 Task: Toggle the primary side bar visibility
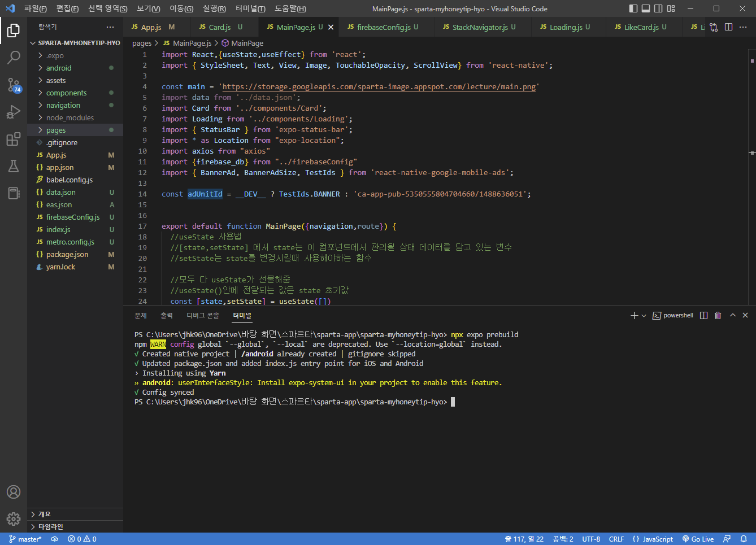(x=633, y=8)
